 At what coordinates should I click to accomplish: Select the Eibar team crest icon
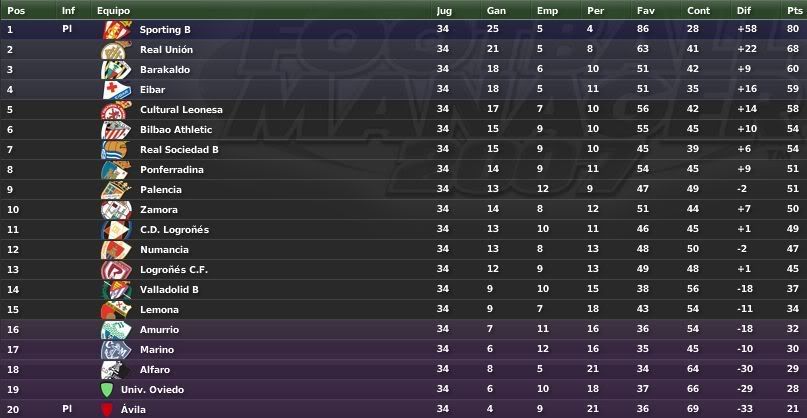pyautogui.click(x=117, y=90)
